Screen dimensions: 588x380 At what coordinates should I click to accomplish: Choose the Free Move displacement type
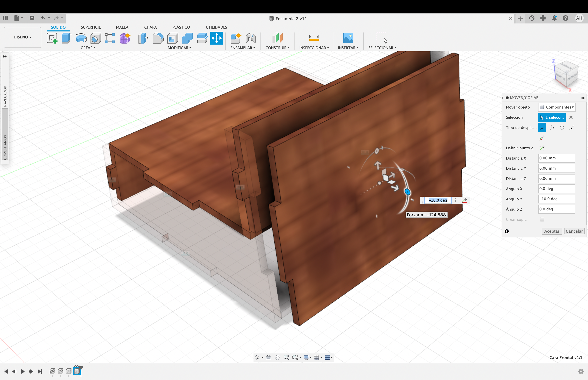pos(542,128)
